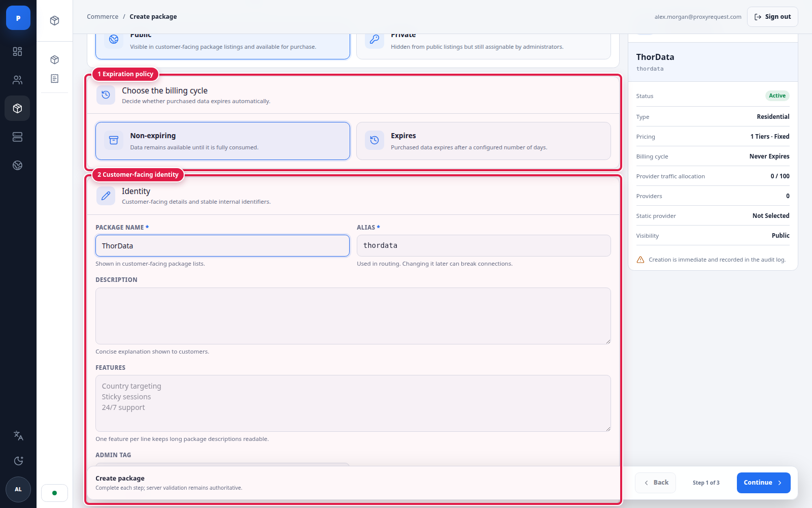Select the active packages cube icon in sidebar

tap(18, 108)
